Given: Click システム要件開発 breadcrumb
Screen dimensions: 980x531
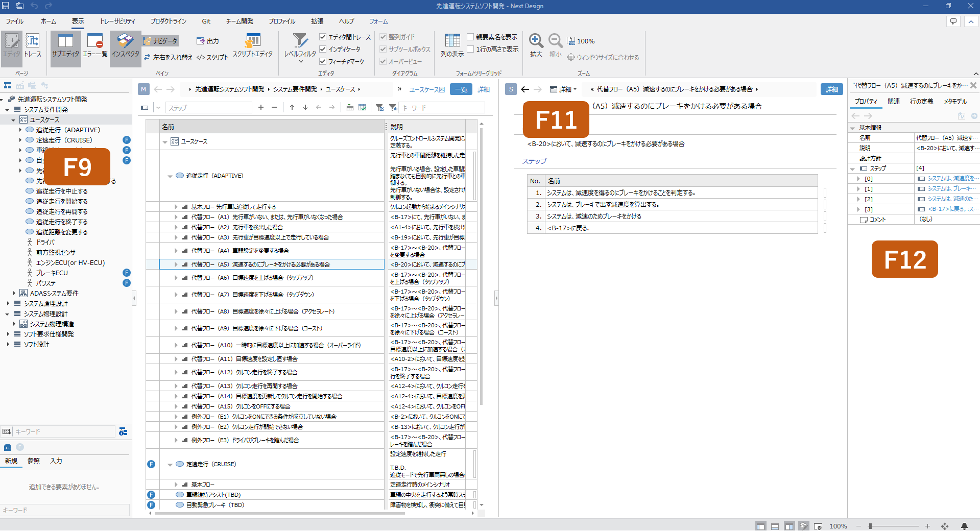Looking at the screenshot, I should click(295, 89).
